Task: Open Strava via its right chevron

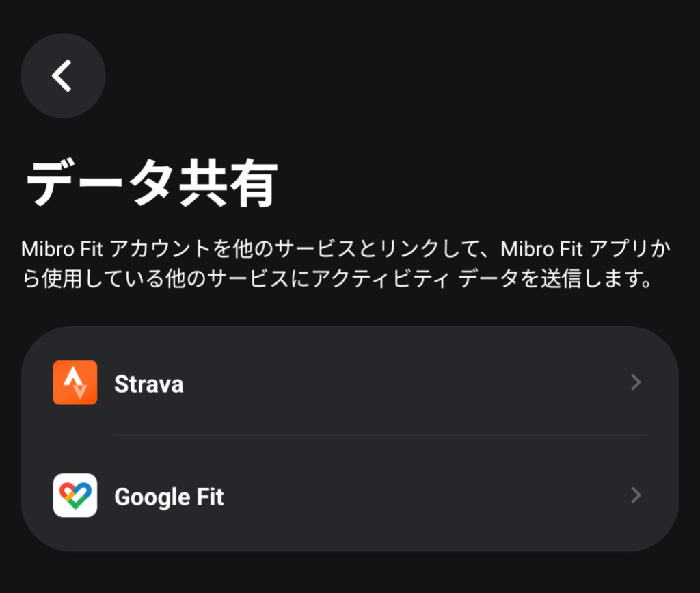Action: pyautogui.click(x=636, y=382)
